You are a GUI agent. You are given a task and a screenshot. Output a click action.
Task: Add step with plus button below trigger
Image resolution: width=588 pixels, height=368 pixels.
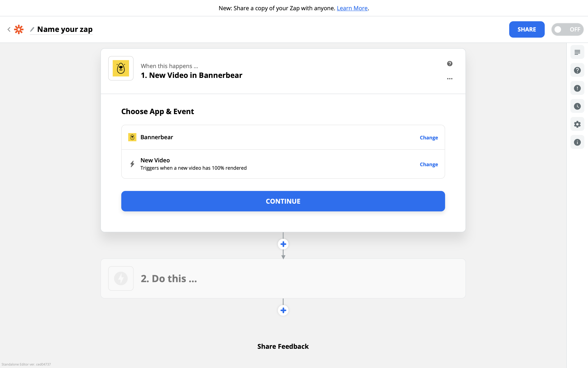point(283,244)
